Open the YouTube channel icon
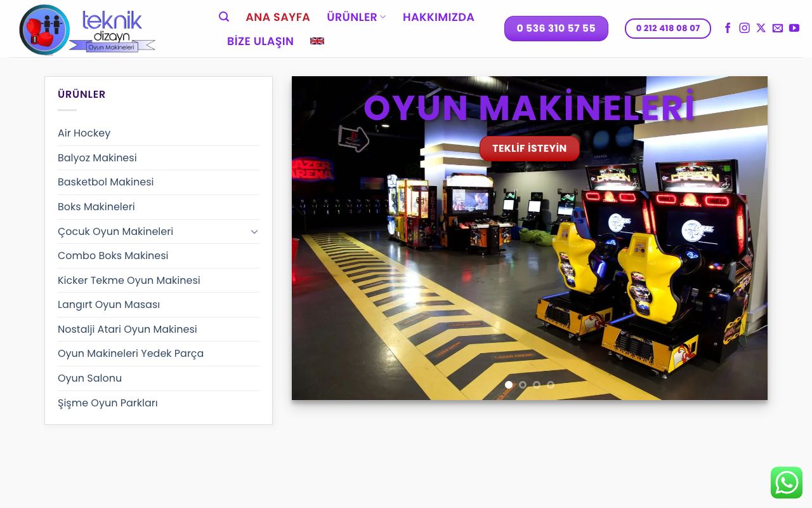 (x=794, y=28)
